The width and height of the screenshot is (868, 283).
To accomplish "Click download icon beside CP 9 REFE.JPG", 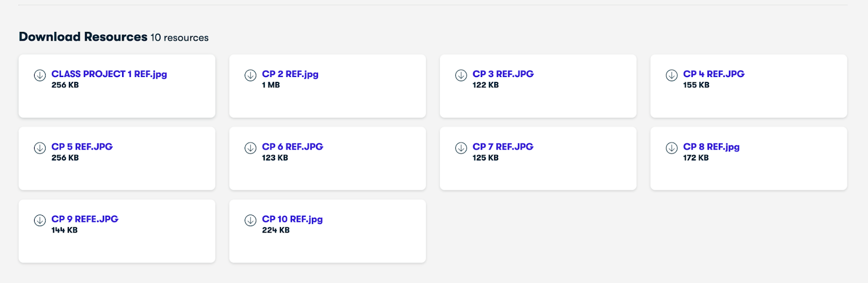I will pos(40,220).
